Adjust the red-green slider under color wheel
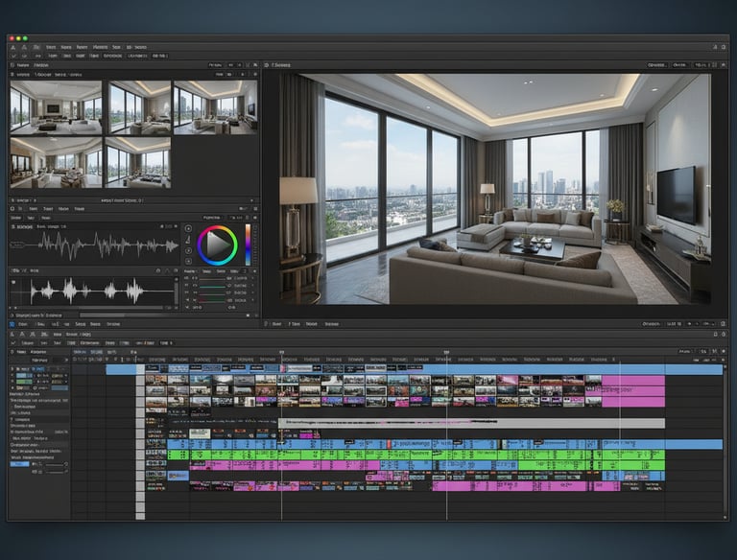The height and width of the screenshot is (560, 737). tap(212, 300)
